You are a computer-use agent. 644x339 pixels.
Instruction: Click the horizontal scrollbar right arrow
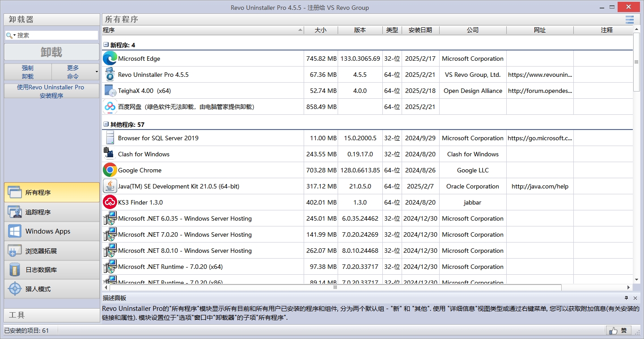(628, 287)
